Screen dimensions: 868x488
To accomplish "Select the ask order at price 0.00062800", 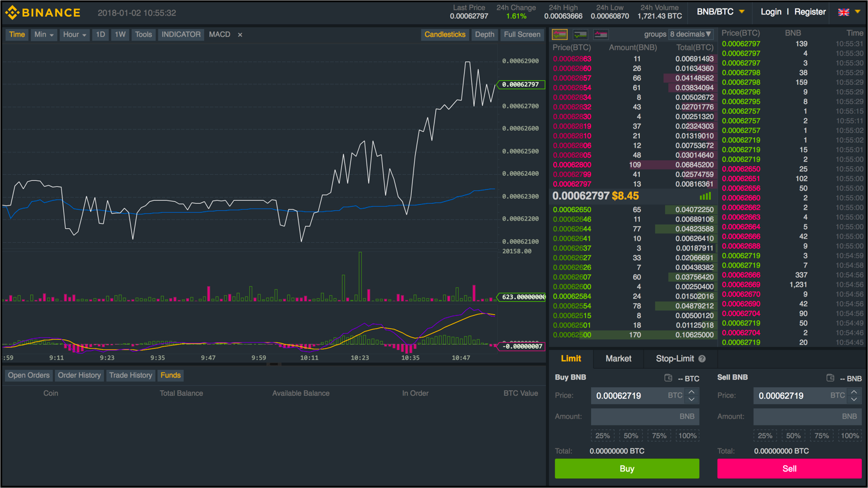I will 633,165.
